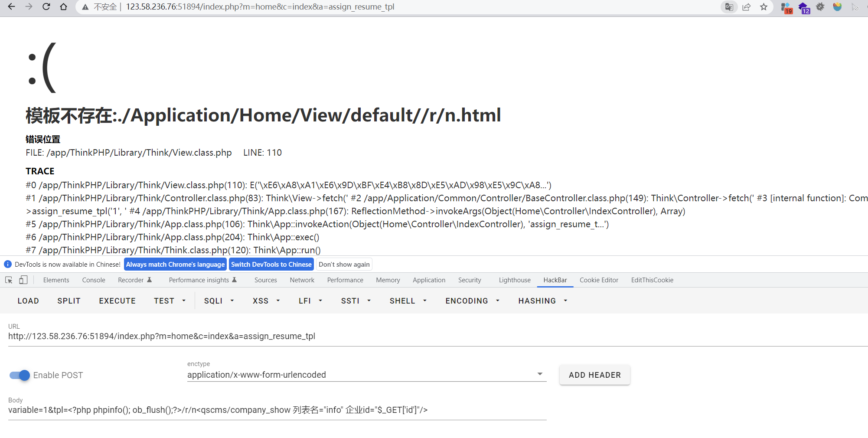Image resolution: width=868 pixels, height=438 pixels.
Task: Open the Network tab
Action: [302, 280]
